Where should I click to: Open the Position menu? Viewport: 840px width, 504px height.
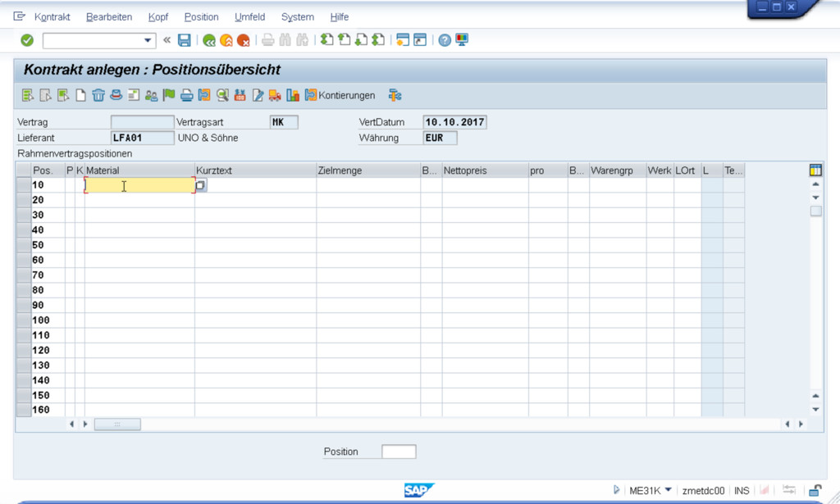(202, 17)
